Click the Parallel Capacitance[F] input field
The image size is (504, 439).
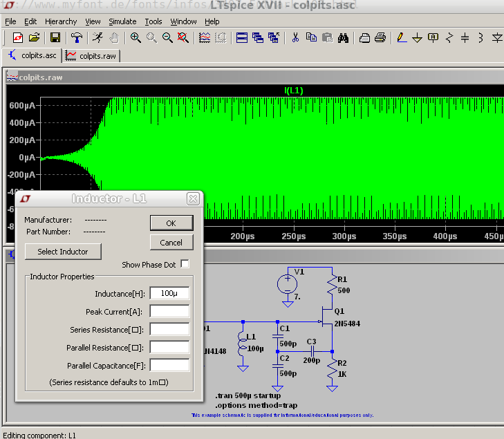[x=169, y=365]
